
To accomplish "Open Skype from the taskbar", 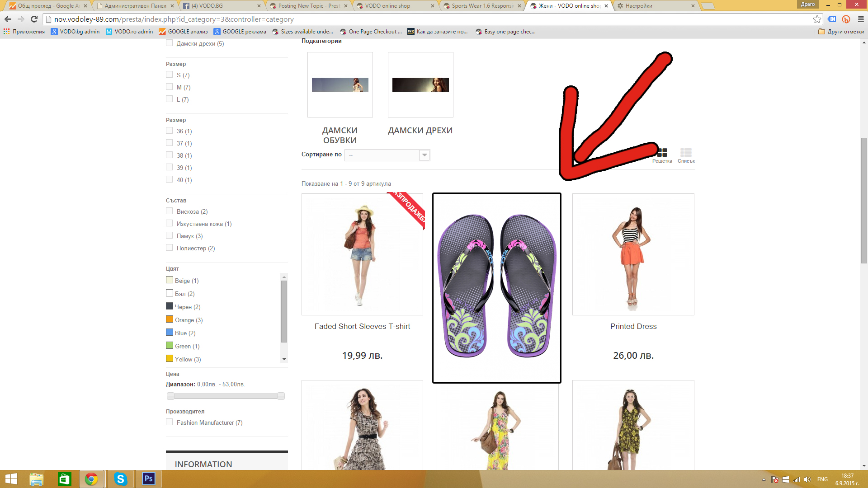I will [x=120, y=479].
